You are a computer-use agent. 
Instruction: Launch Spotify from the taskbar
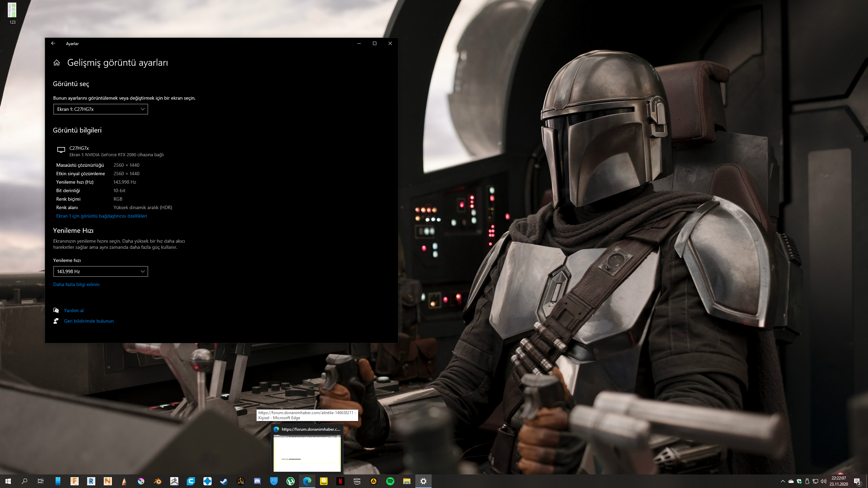(x=390, y=481)
